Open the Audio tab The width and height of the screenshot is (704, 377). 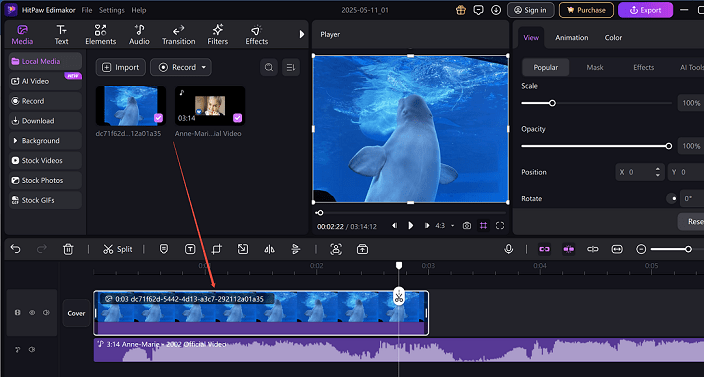click(x=139, y=35)
